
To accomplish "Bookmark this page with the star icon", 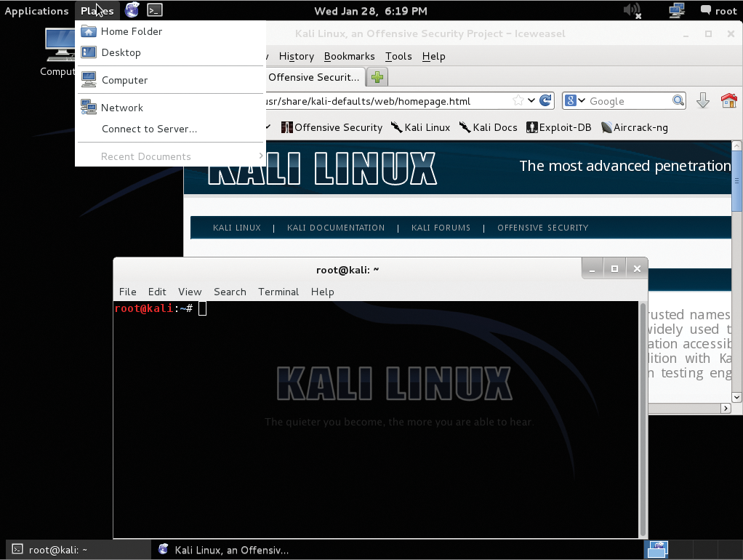I will pos(518,101).
